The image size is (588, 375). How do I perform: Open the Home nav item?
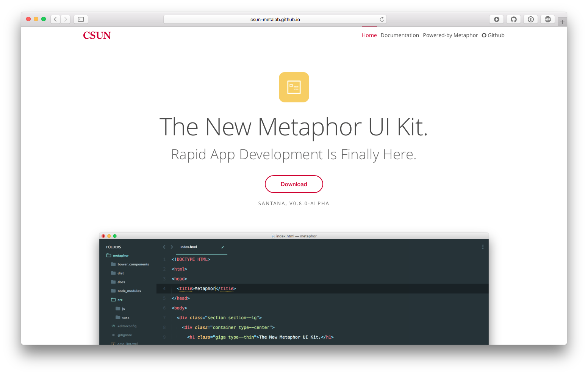tap(369, 35)
